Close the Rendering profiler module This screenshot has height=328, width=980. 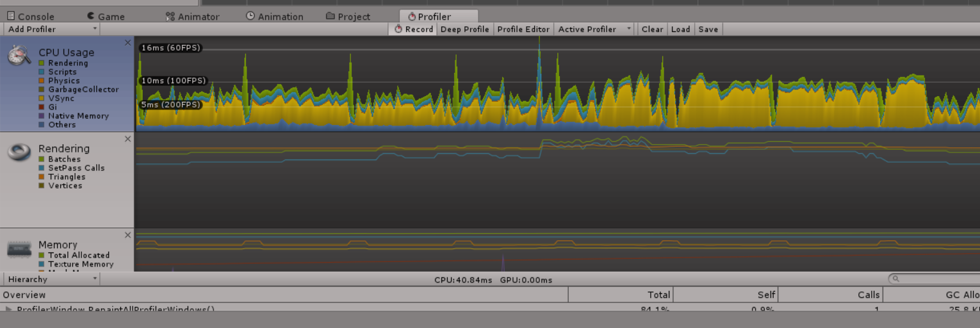coord(127,139)
